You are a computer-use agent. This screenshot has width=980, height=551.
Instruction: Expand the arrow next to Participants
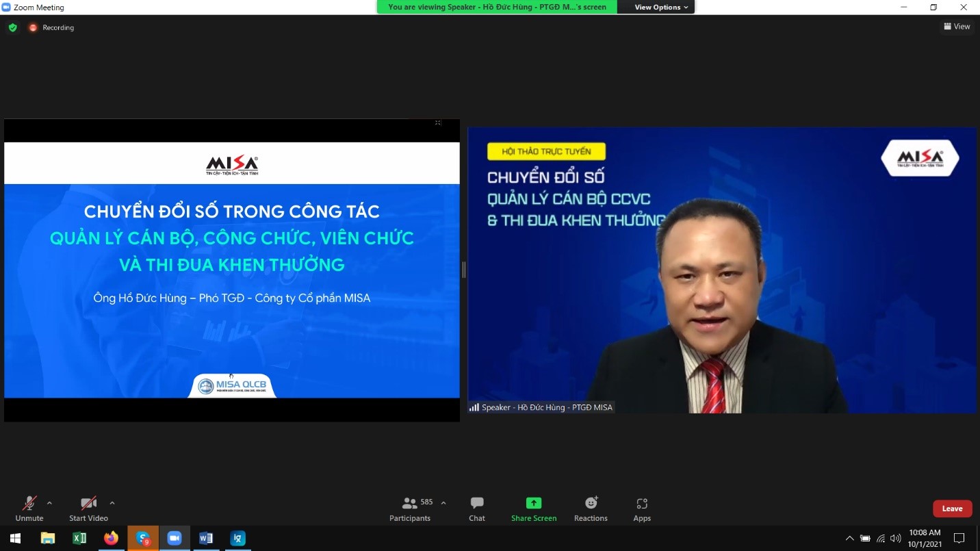coord(443,503)
